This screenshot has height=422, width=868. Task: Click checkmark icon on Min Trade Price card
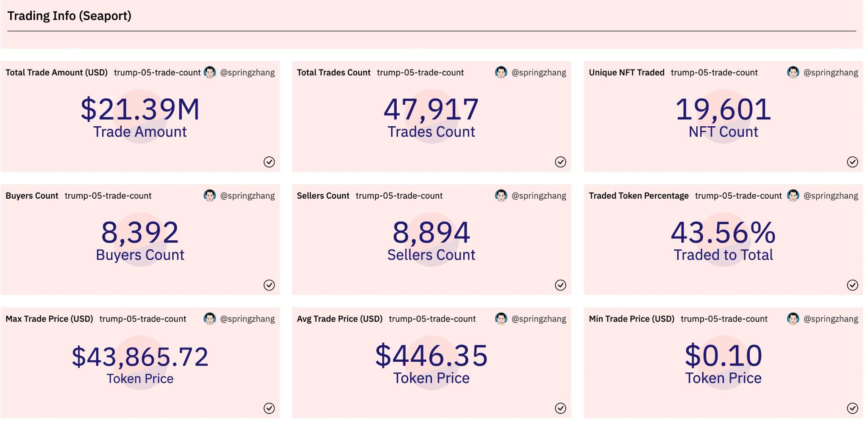click(x=852, y=408)
